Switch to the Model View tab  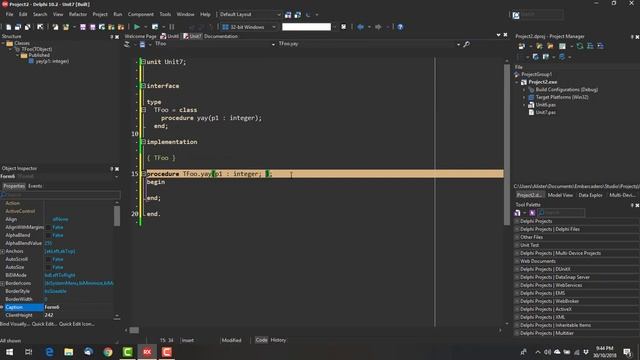click(x=560, y=195)
